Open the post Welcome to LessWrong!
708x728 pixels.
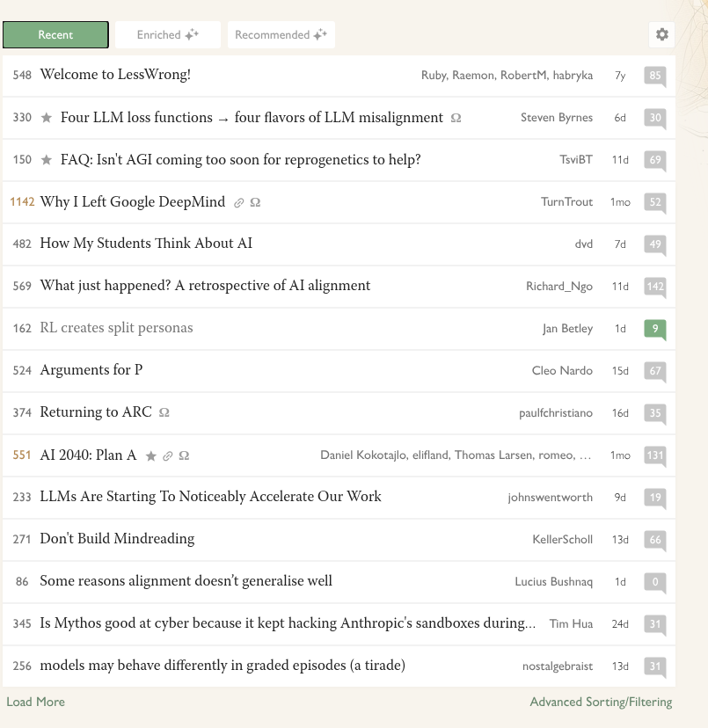coord(115,74)
